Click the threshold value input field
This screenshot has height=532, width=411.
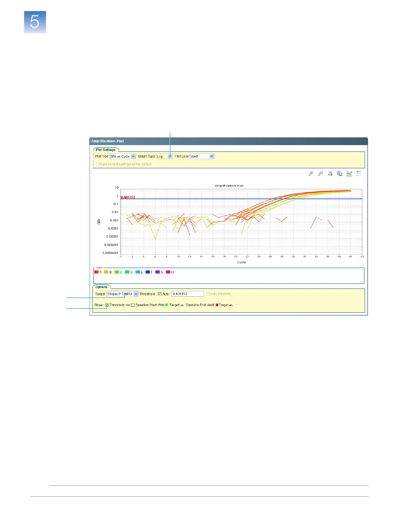pos(187,294)
